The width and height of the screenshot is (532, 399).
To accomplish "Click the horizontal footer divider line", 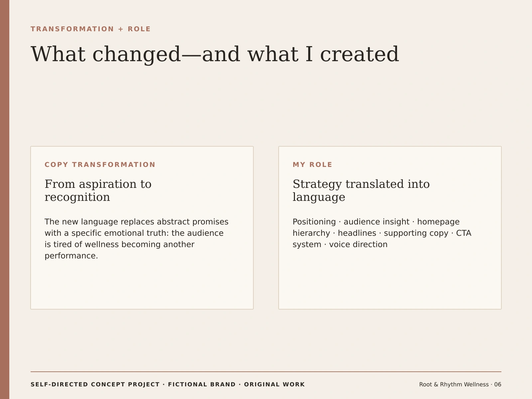I will pos(266,372).
